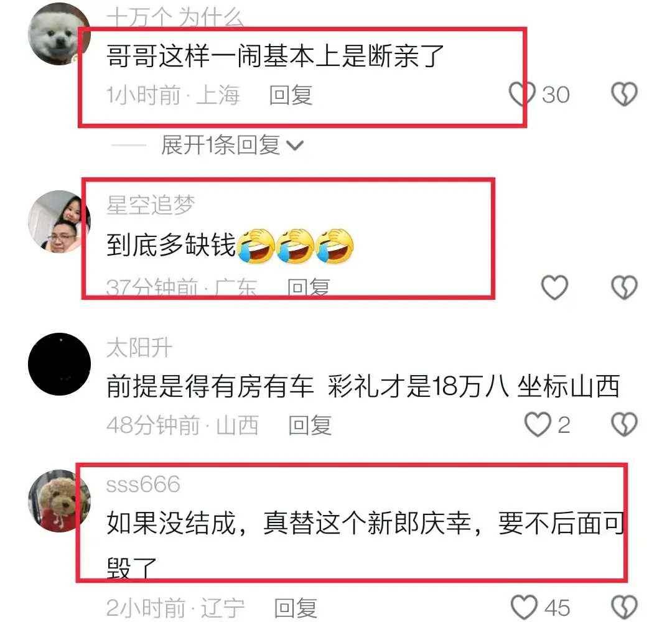Like sss666's comment with 45 likes

coord(524,608)
